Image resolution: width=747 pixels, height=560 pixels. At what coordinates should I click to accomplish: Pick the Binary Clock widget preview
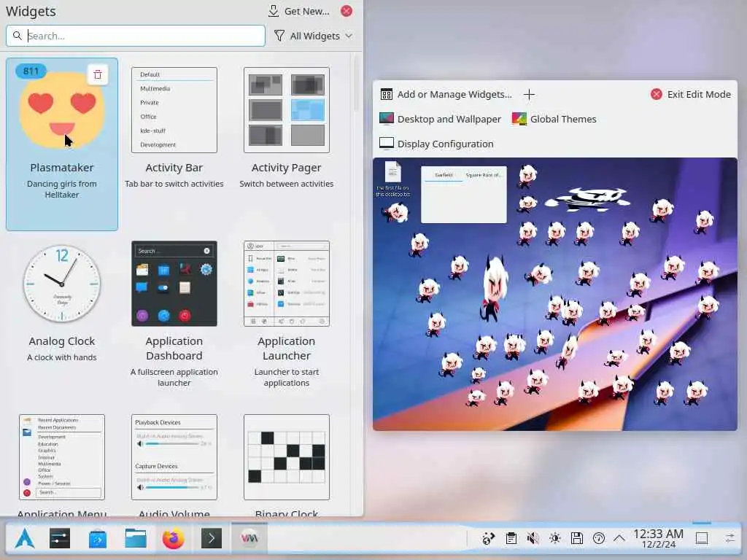point(286,457)
